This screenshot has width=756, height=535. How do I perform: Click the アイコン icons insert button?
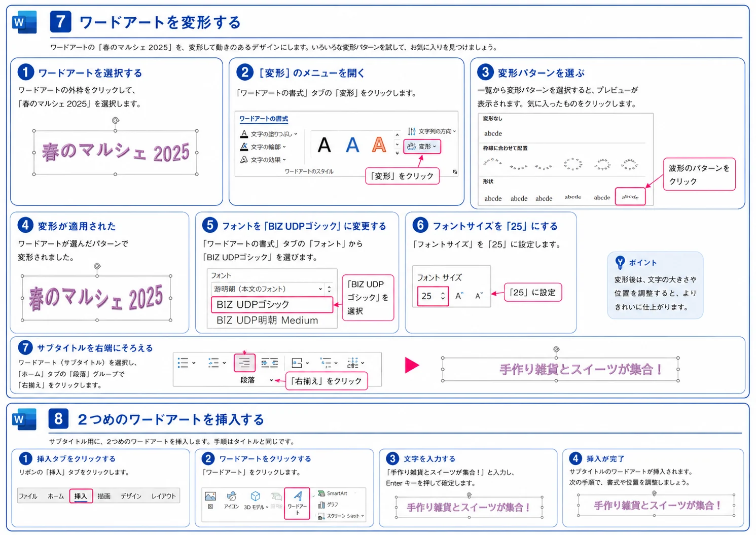tap(231, 500)
